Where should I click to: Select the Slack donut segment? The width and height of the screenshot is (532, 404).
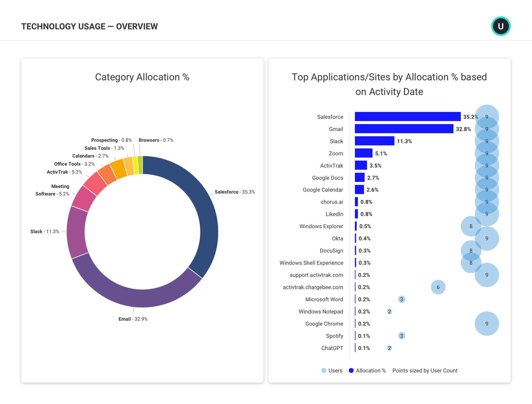pos(76,233)
